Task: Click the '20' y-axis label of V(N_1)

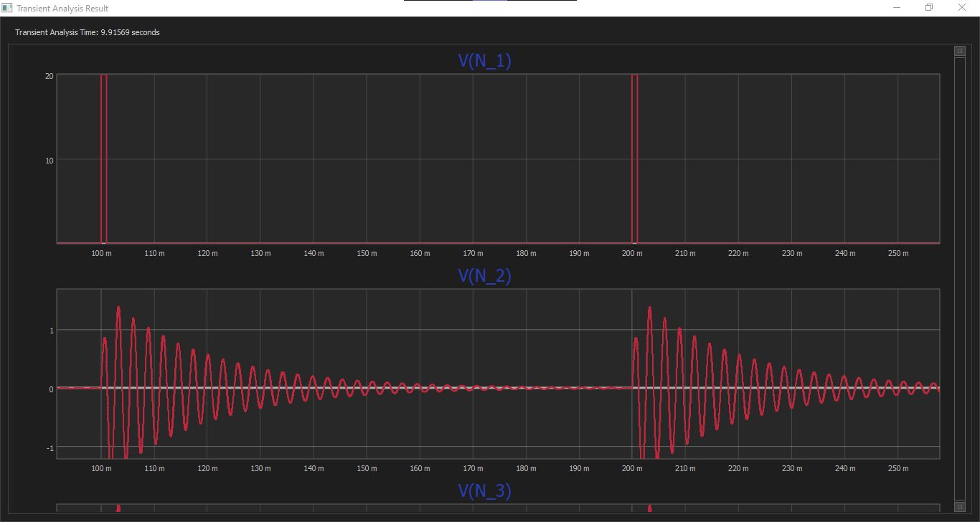Action: [49, 76]
